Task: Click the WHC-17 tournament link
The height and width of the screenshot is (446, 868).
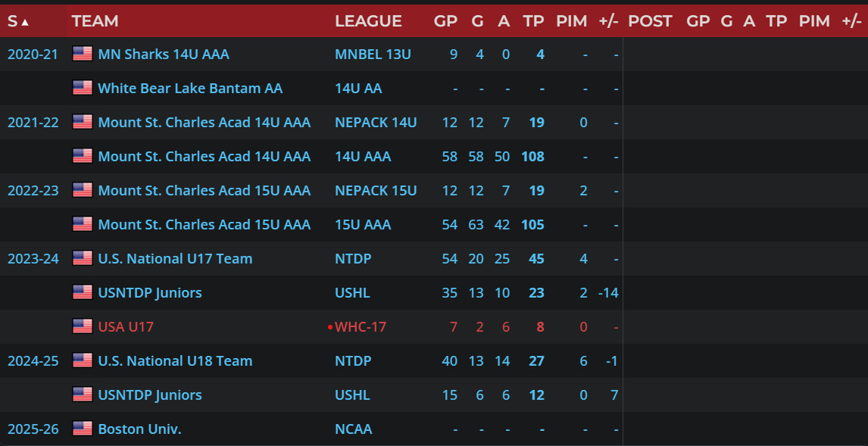Action: coord(361,326)
